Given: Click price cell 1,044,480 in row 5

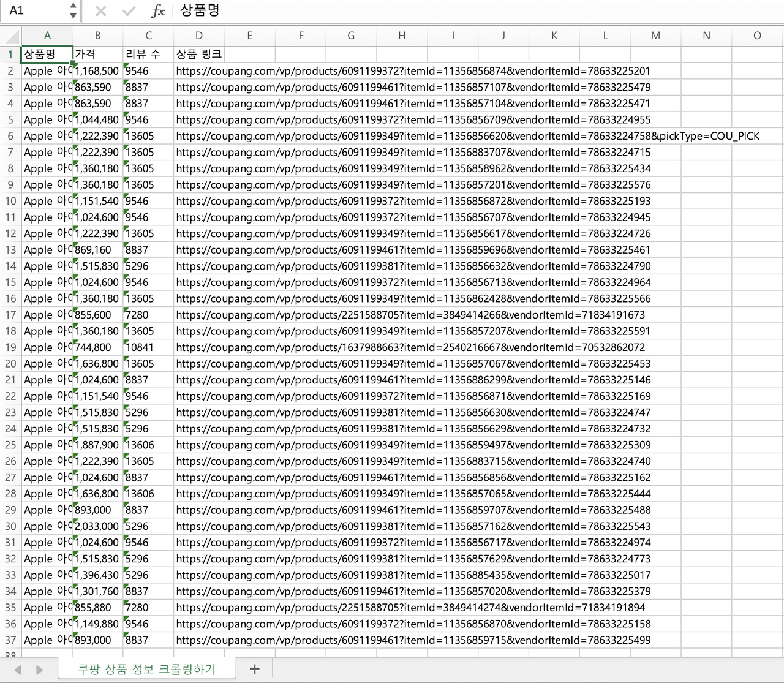Looking at the screenshot, I should (x=97, y=120).
